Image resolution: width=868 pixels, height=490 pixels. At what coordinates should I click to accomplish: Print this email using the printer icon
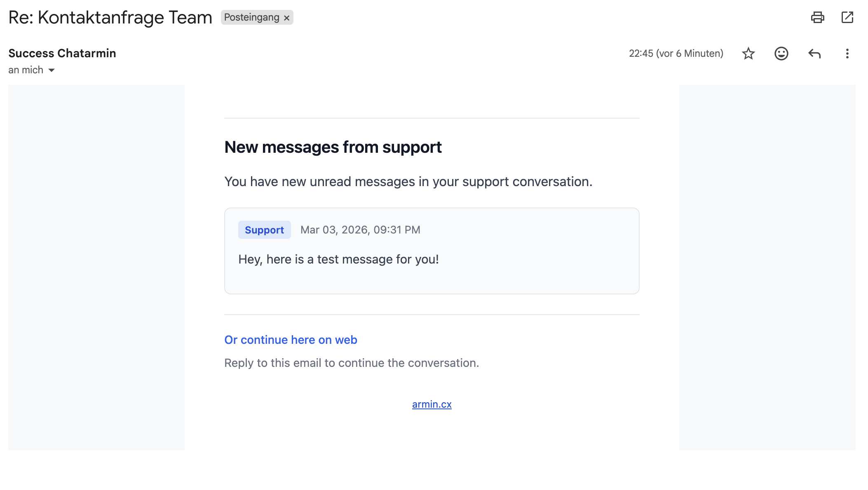coord(817,17)
